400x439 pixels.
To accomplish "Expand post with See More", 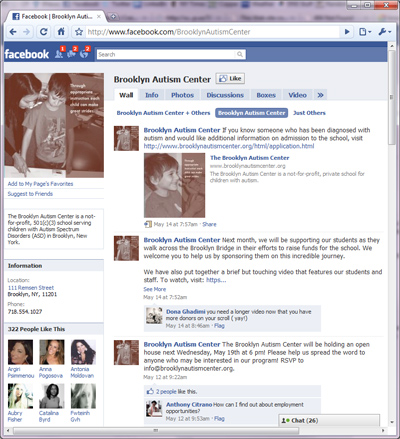I will [x=155, y=289].
